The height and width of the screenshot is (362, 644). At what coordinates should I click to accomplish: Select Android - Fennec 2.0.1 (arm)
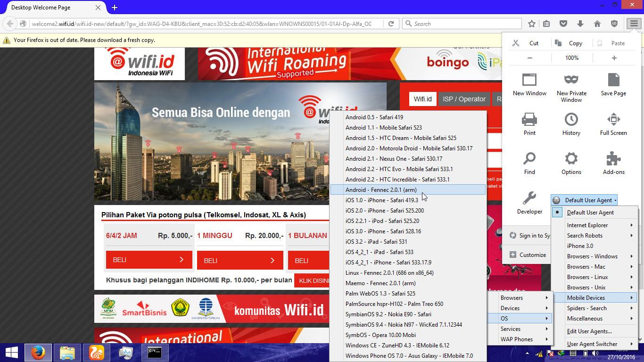click(408, 190)
